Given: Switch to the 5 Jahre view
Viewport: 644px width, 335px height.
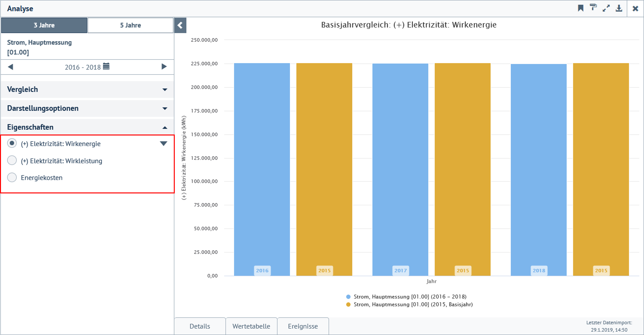Looking at the screenshot, I should click(x=130, y=25).
